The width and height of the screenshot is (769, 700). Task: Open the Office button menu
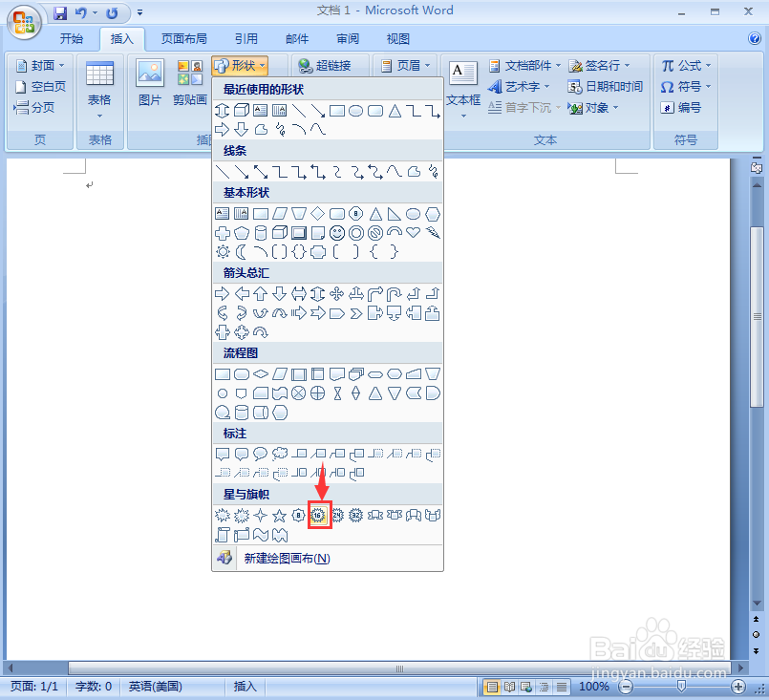[24, 22]
